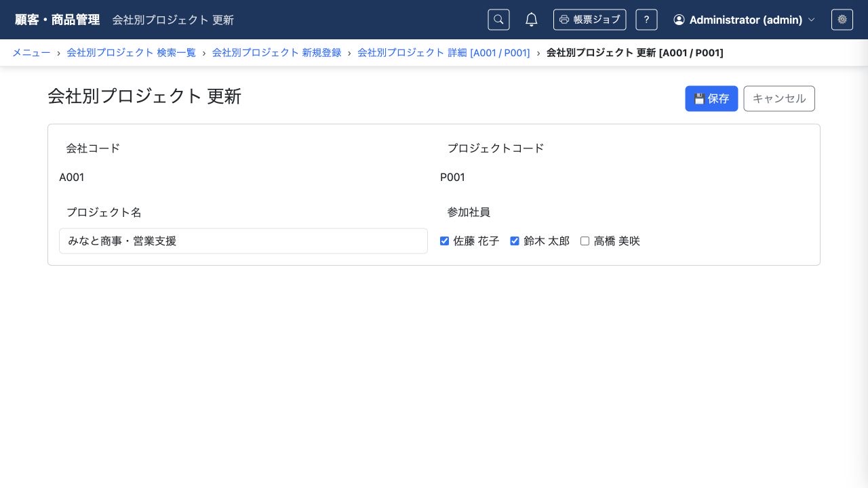868x488 pixels.
Task: Show notifications via the bell icon
Action: coord(532,20)
